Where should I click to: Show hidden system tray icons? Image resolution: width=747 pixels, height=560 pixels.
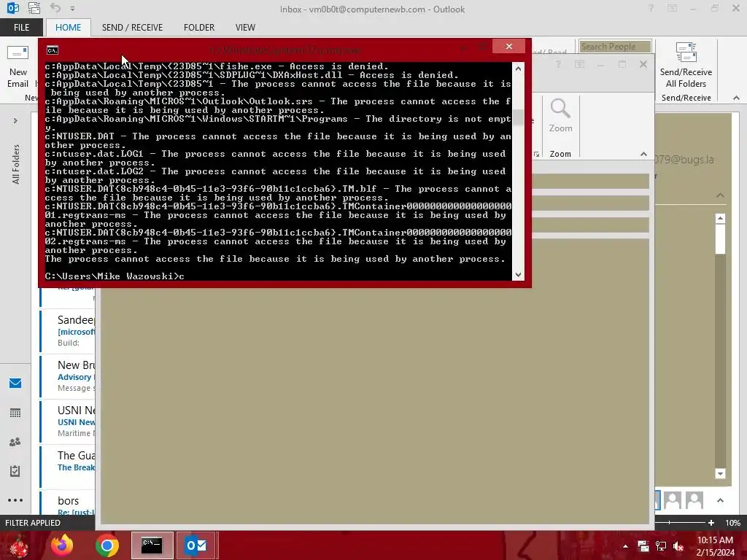coord(625,546)
